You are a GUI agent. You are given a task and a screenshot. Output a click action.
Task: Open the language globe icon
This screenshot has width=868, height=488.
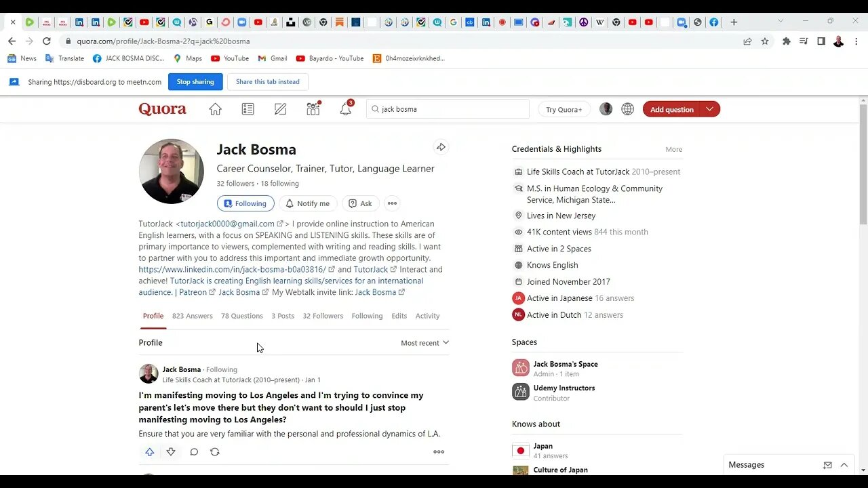[628, 109]
